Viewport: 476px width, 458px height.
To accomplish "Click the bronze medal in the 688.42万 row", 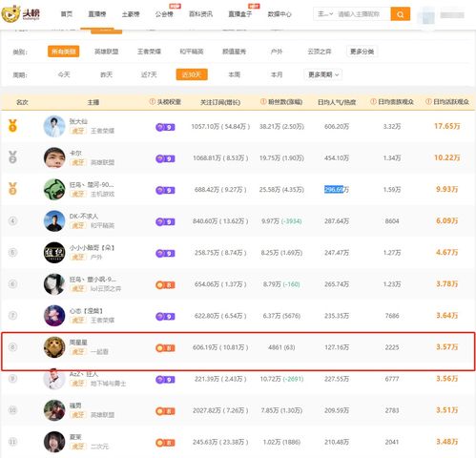I will [12, 189].
